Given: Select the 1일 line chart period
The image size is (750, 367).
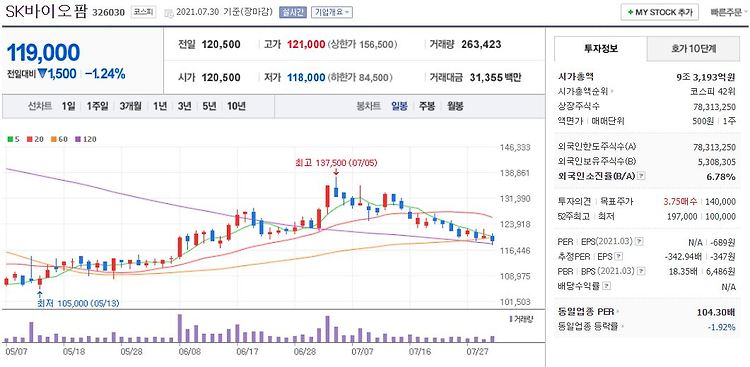Looking at the screenshot, I should coord(68,106).
